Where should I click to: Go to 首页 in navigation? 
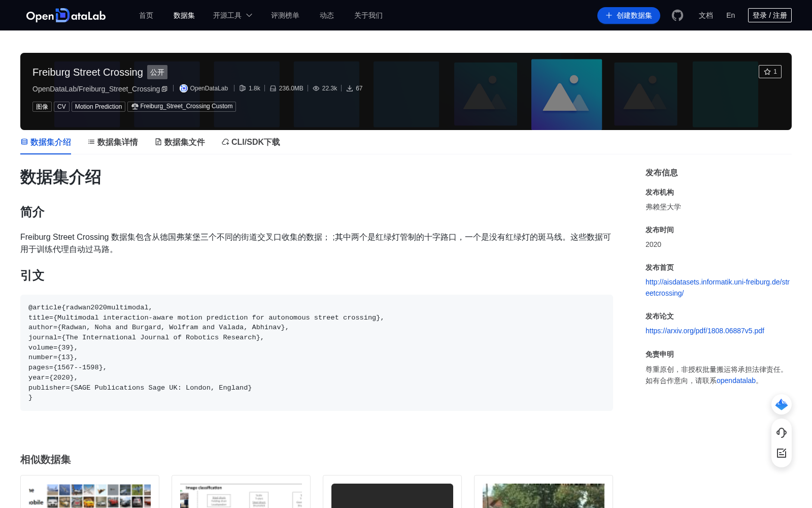tap(146, 15)
